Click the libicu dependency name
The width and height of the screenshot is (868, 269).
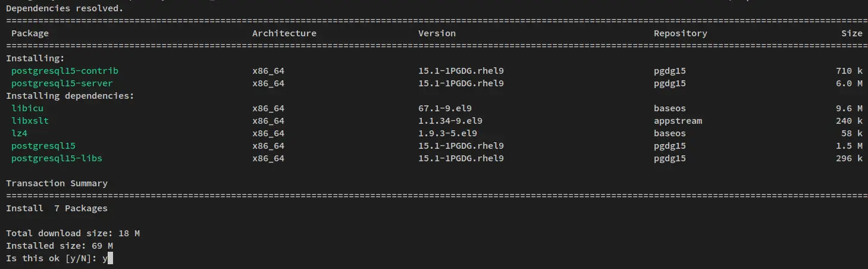27,108
